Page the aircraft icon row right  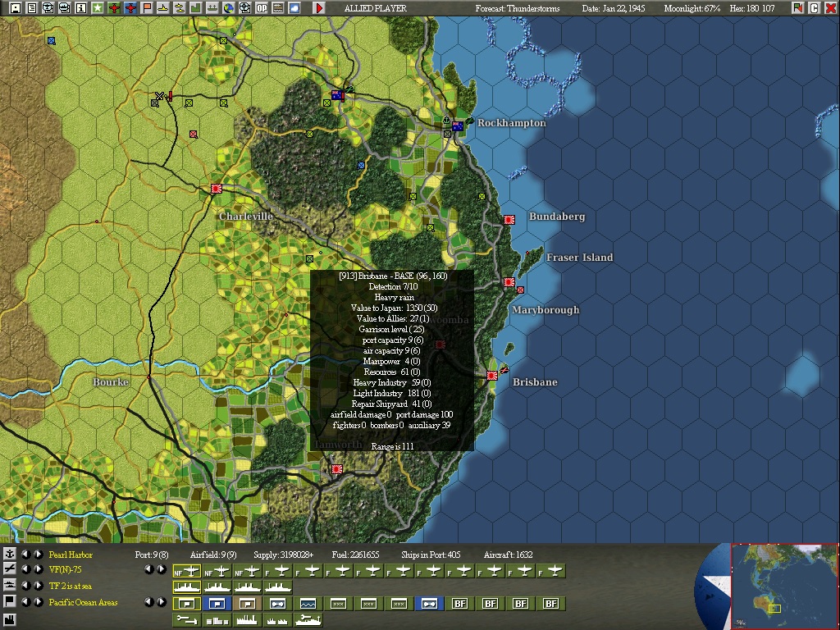coord(162,569)
